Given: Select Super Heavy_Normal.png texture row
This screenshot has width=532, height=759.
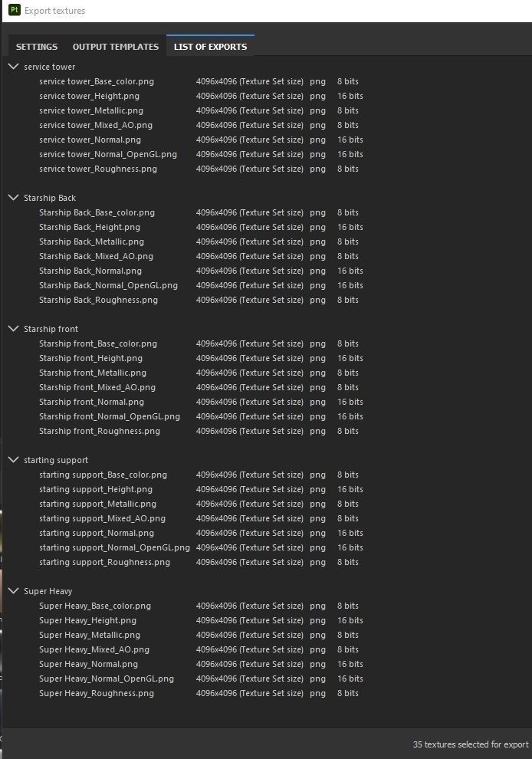Looking at the screenshot, I should (x=88, y=664).
